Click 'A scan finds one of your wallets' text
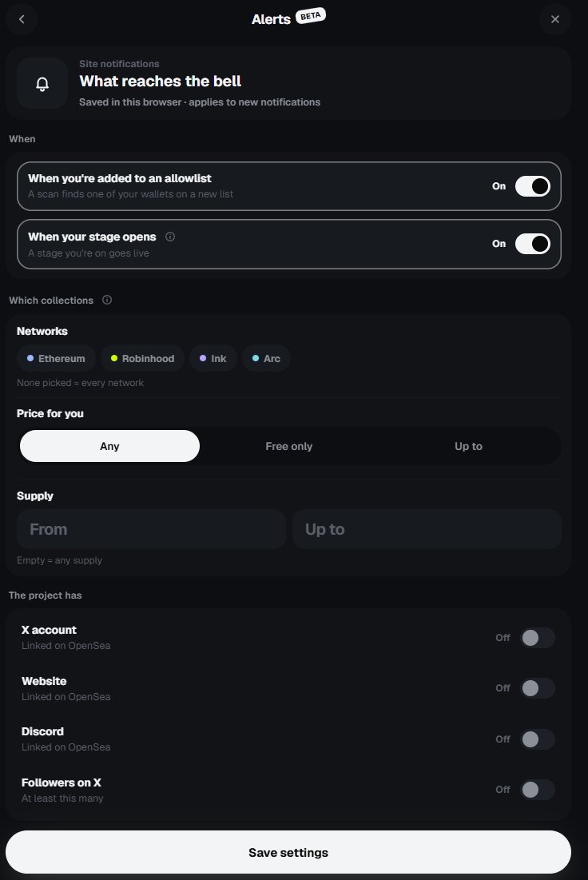 point(131,194)
